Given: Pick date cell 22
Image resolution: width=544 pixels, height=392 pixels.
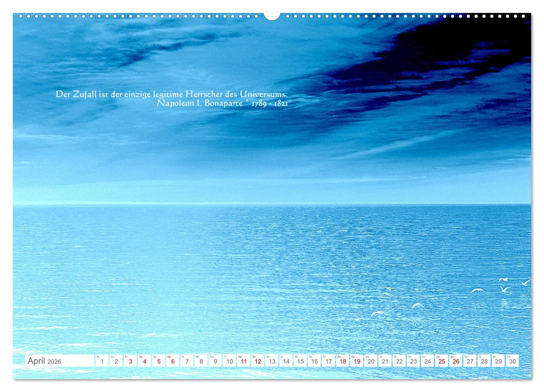Looking at the screenshot, I should 399,361.
